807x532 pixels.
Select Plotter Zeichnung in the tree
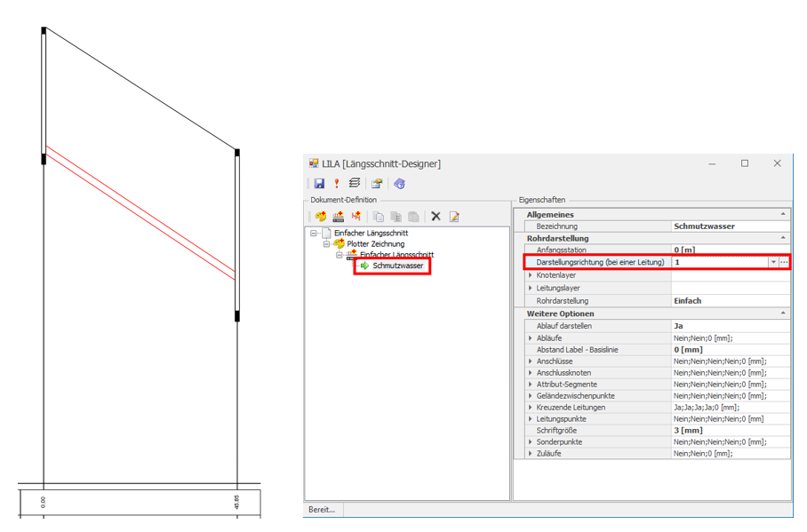point(375,243)
